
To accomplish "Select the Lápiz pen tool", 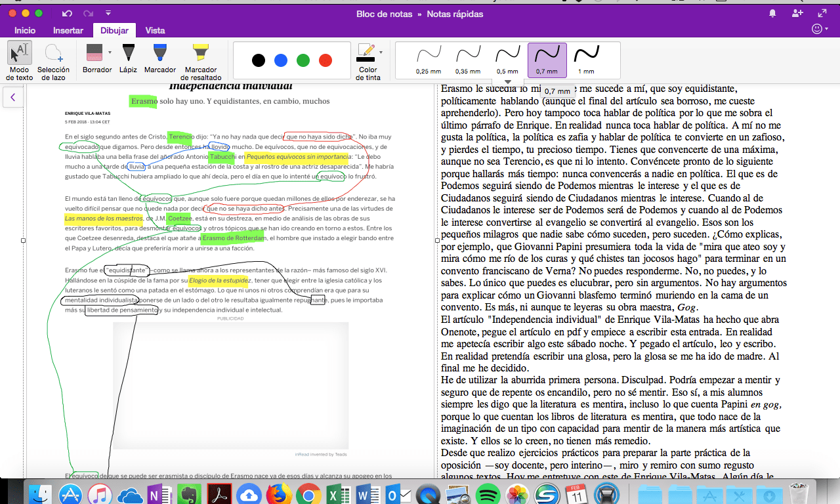I will coord(128,58).
